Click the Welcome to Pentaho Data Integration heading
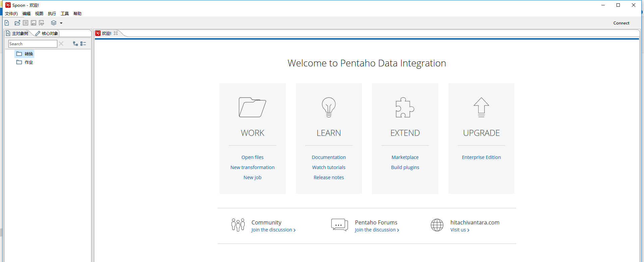This screenshot has height=262, width=644. tap(367, 63)
